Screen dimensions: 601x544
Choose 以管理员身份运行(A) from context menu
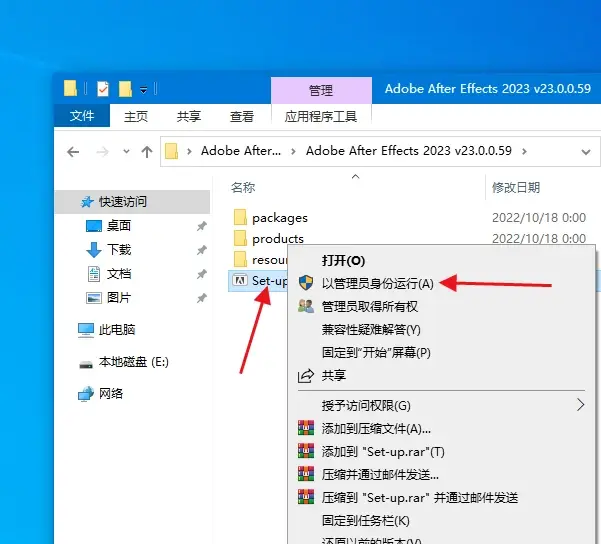[442, 284]
